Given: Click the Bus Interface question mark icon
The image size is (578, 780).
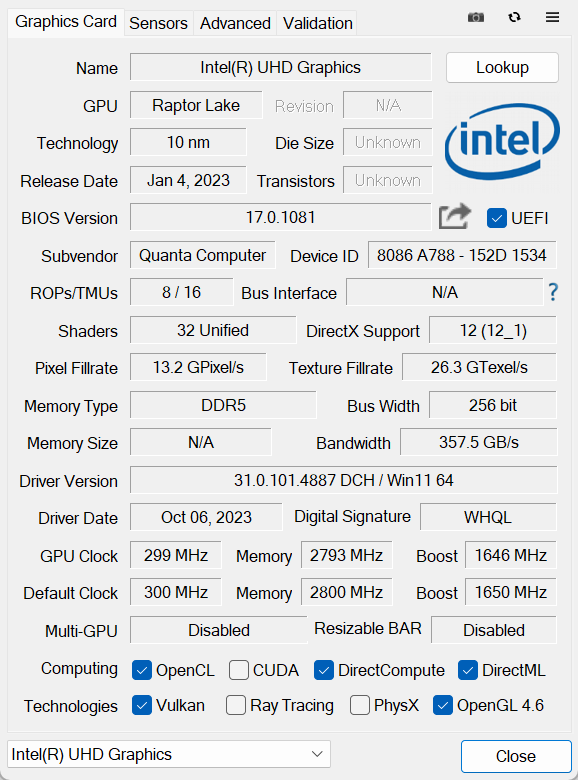Looking at the screenshot, I should (553, 292).
